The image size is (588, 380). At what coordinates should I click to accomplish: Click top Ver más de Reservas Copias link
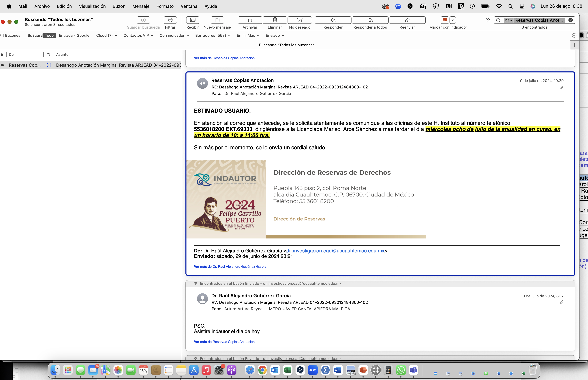click(224, 58)
